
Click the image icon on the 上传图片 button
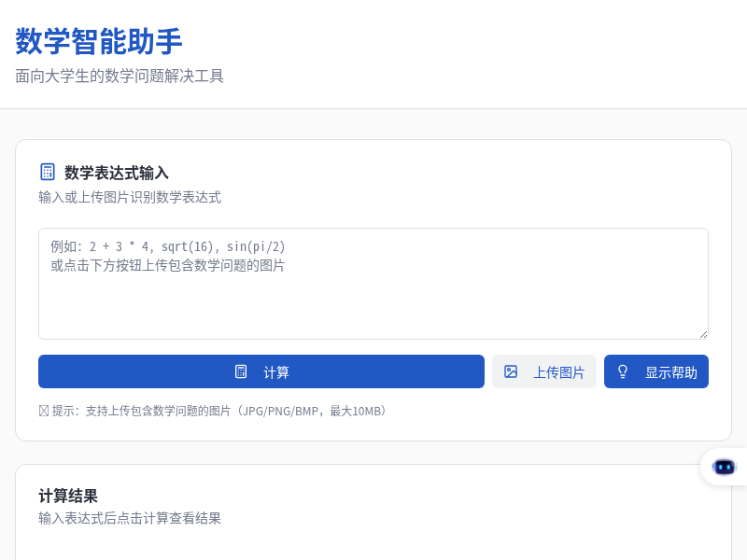coord(511,371)
